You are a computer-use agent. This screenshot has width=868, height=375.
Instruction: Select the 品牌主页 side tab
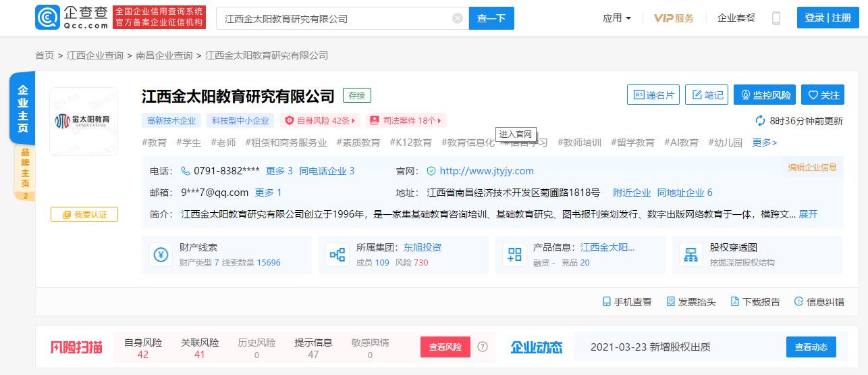tap(25, 172)
